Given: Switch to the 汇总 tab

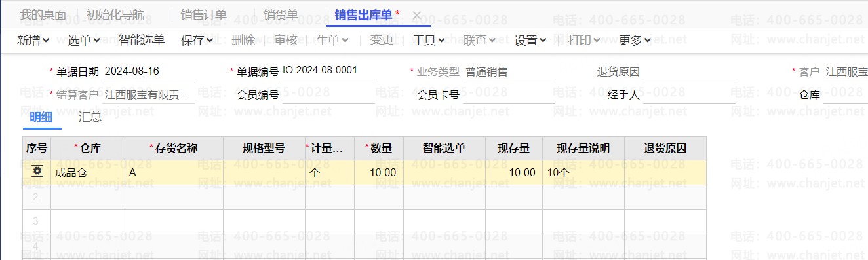Looking at the screenshot, I should click(x=90, y=117).
